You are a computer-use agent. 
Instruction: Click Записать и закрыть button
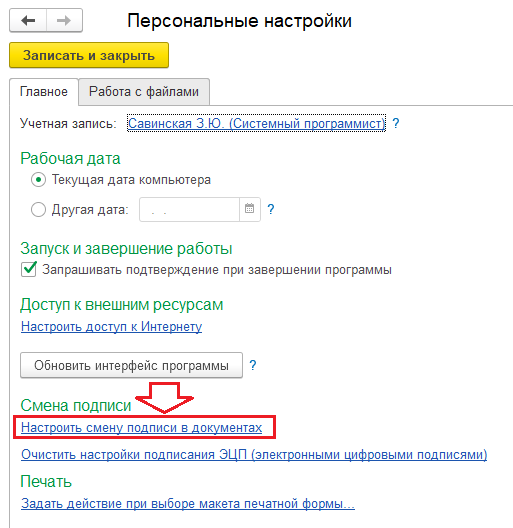(89, 55)
